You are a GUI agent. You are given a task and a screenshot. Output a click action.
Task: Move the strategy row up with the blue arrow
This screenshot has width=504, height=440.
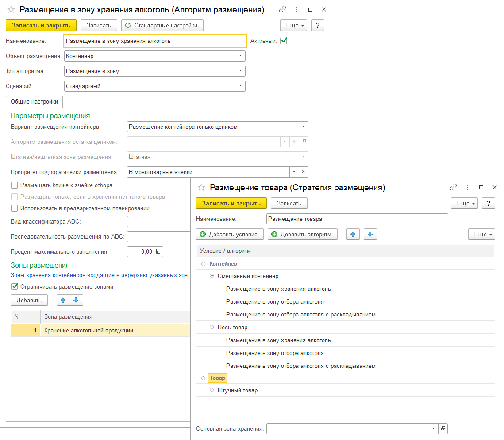point(353,234)
